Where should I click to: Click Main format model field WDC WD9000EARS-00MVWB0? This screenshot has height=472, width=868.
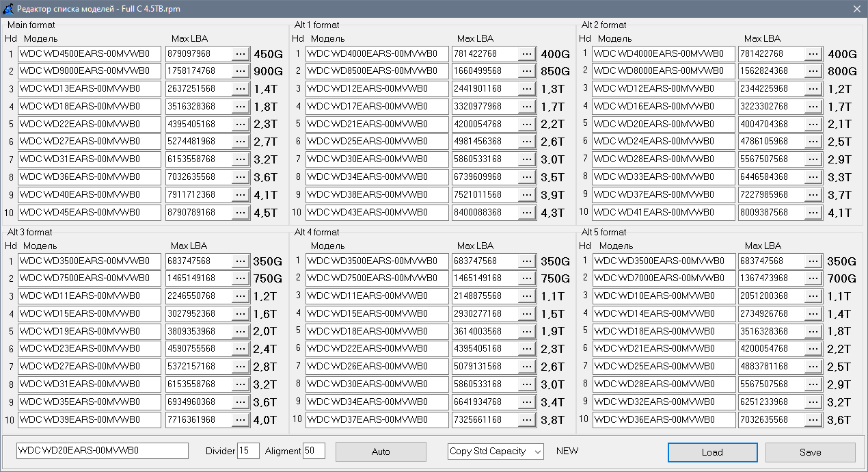coord(90,71)
